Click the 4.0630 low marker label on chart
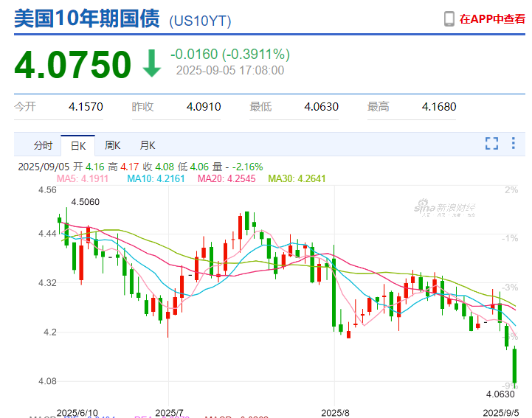 tap(500, 394)
